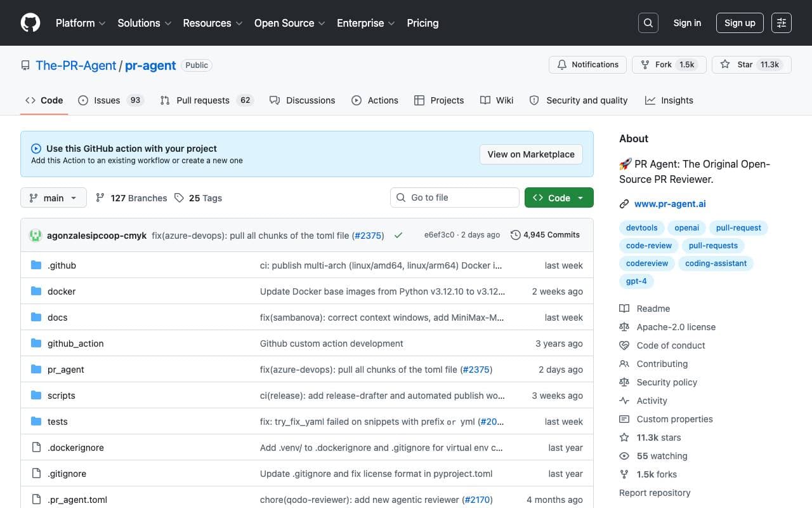Click the gpt-4 topic tag

tap(636, 281)
